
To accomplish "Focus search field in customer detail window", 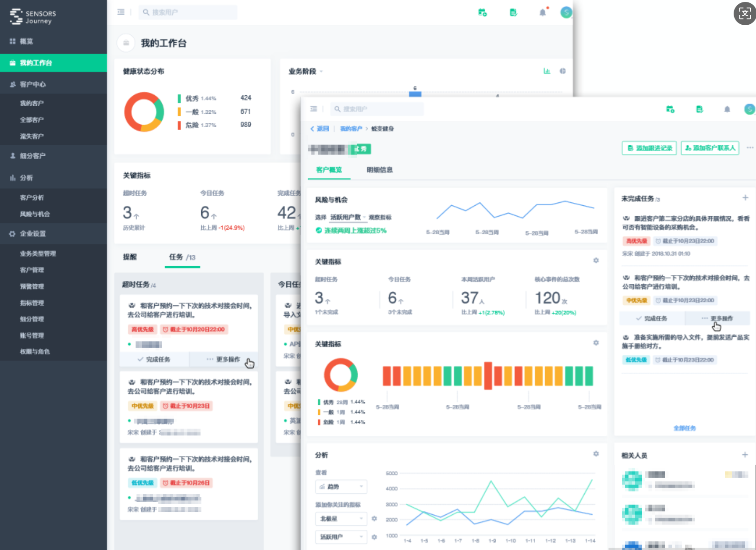I will click(377, 109).
